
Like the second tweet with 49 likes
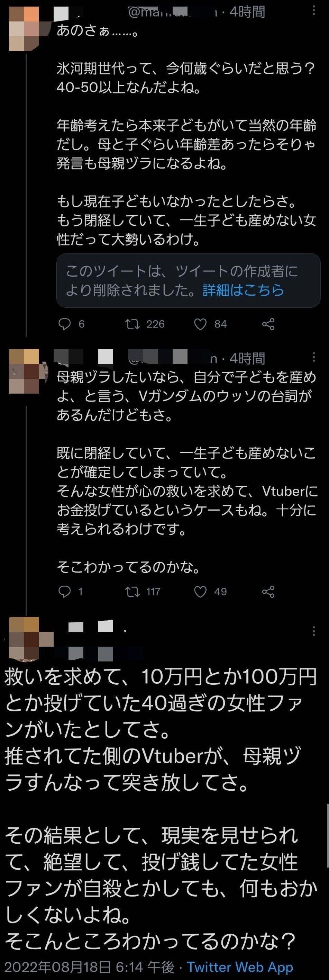(x=200, y=592)
